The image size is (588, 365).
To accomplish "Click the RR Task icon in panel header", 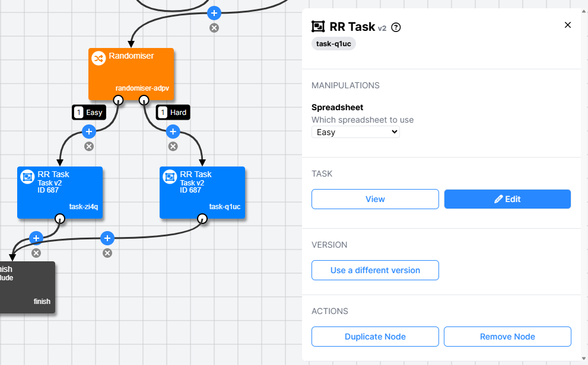I will pos(318,27).
